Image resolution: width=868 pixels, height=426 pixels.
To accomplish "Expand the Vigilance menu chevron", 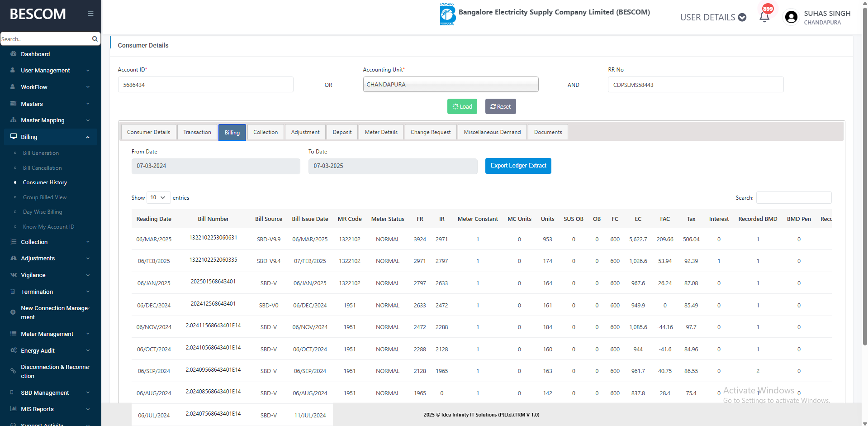I will 88,275.
